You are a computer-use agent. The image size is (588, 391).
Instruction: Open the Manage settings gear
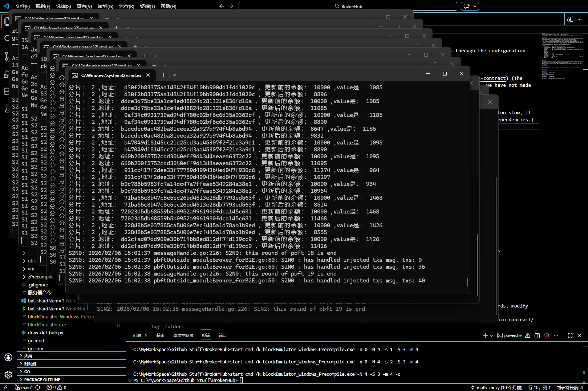[x=8, y=374]
